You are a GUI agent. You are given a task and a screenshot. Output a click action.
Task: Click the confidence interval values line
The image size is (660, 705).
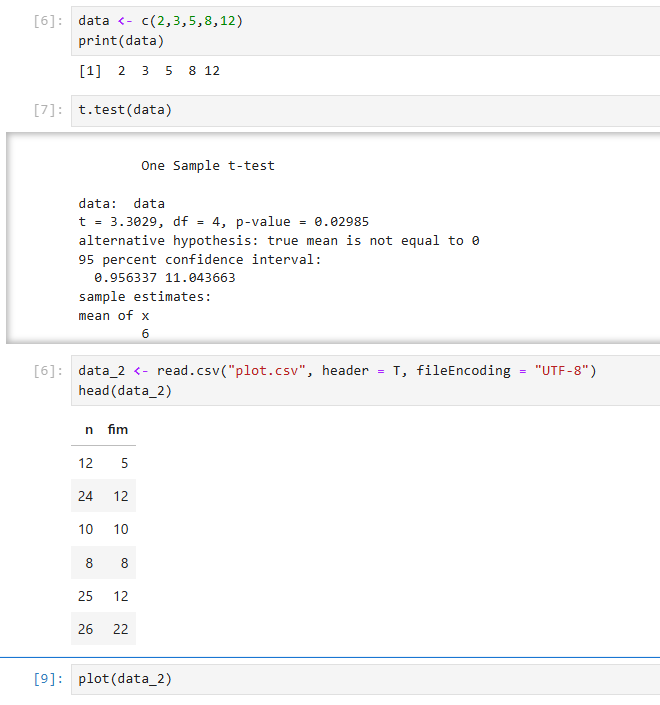pos(165,278)
